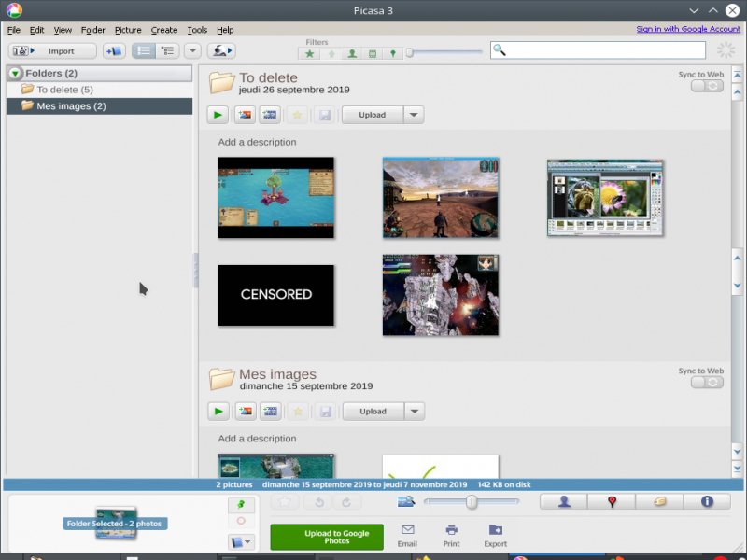747x560 pixels.
Task: Click Sign in with Google Account link
Action: [x=687, y=29]
